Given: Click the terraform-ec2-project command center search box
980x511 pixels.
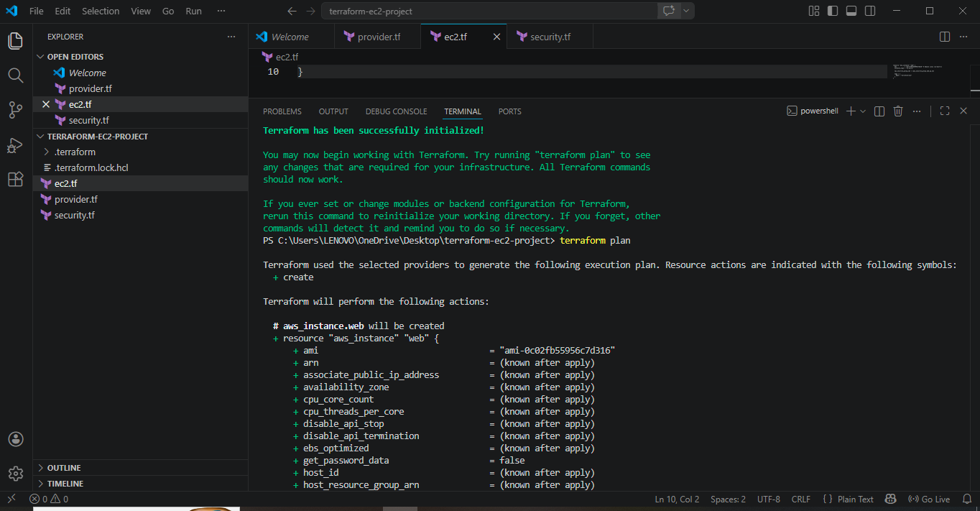Looking at the screenshot, I should [489, 11].
